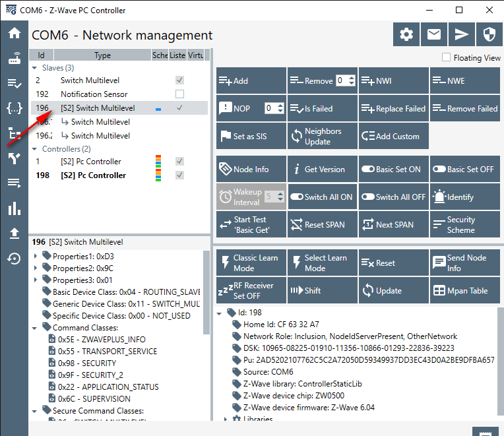Click Set as SIS flag button

251,136
